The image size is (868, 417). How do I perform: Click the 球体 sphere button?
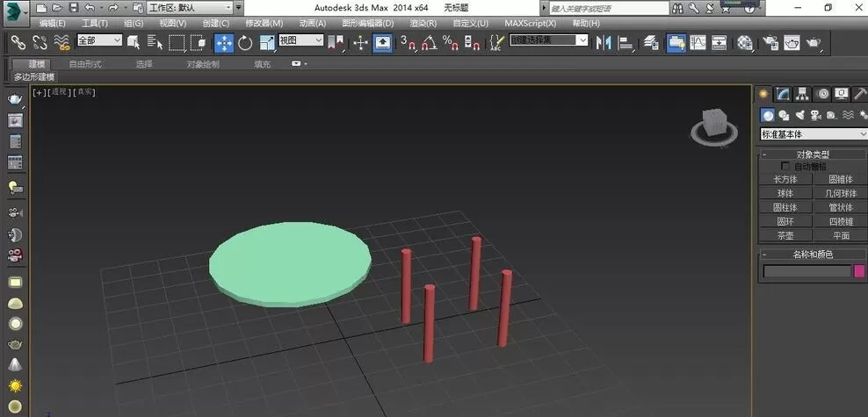coord(785,193)
